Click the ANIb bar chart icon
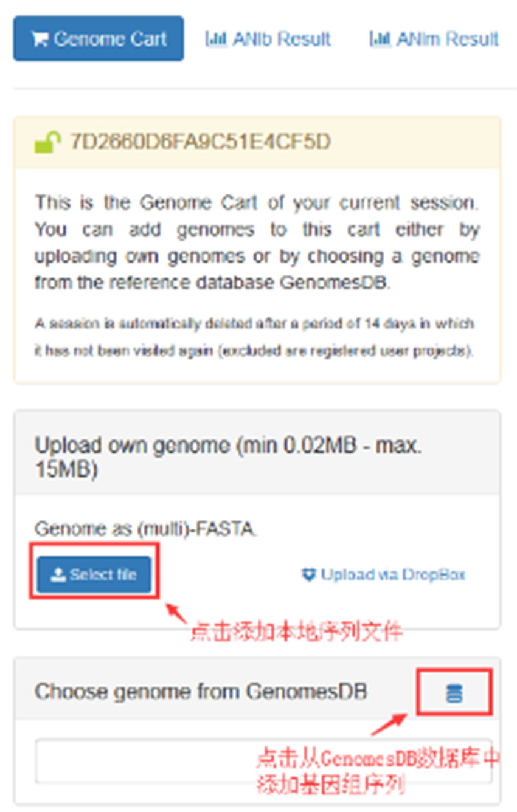 click(216, 39)
